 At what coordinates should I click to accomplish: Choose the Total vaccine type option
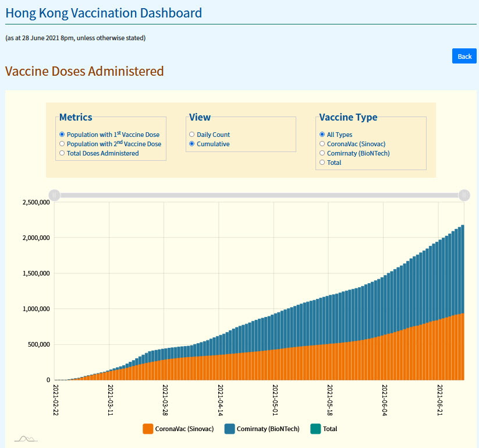point(322,163)
